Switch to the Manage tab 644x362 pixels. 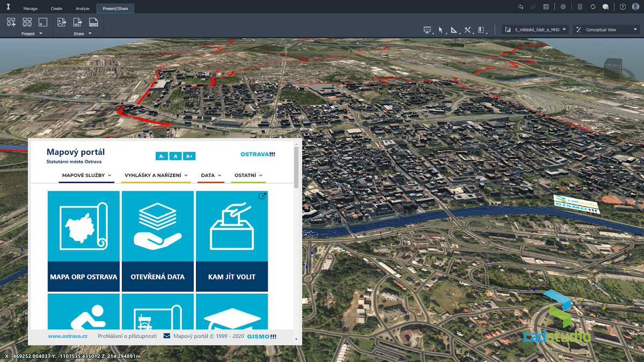tap(30, 9)
